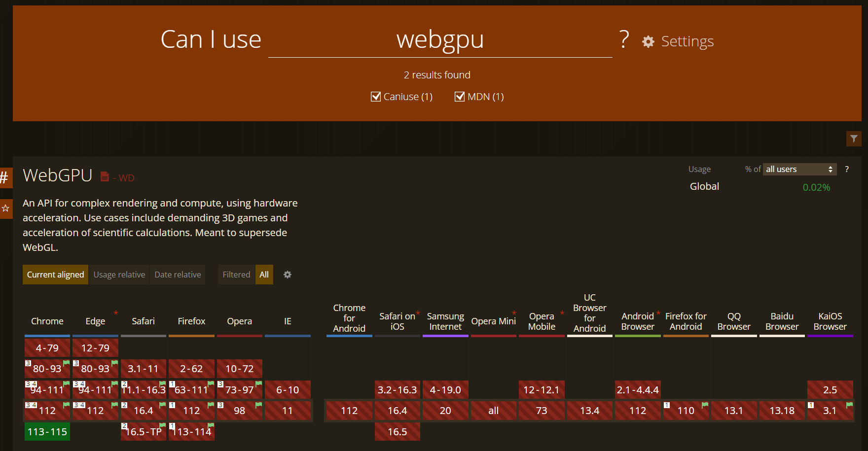This screenshot has width=868, height=451.
Task: Click the IE column header
Action: tap(288, 321)
